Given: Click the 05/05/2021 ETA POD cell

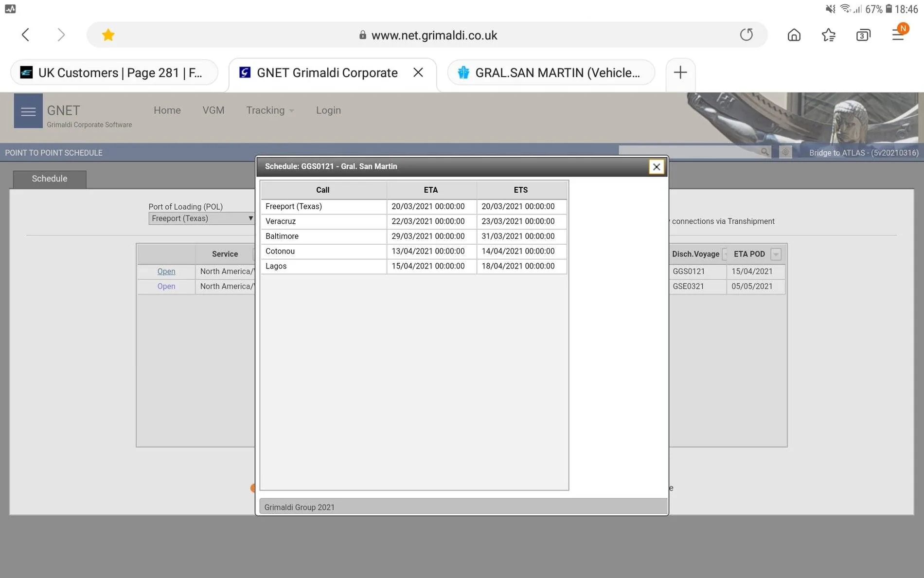Looking at the screenshot, I should pyautogui.click(x=756, y=287).
